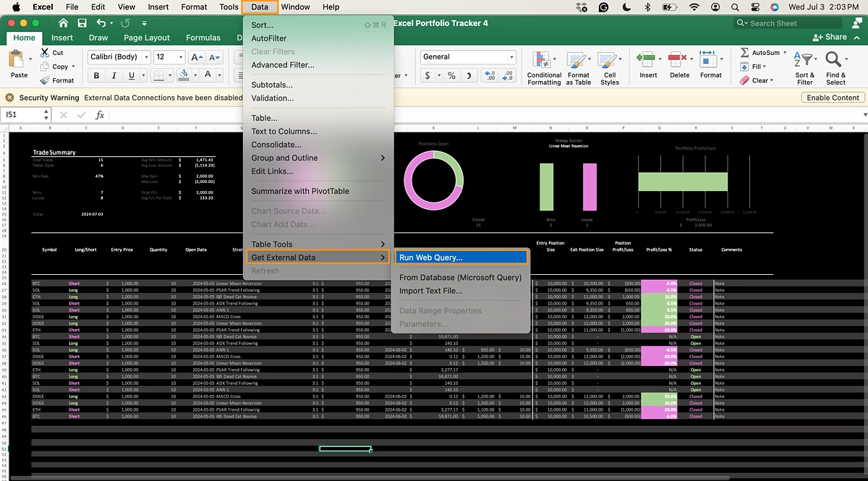Dismiss the Security Warning bar
Viewport: 868px width, 481px height.
tap(10, 98)
